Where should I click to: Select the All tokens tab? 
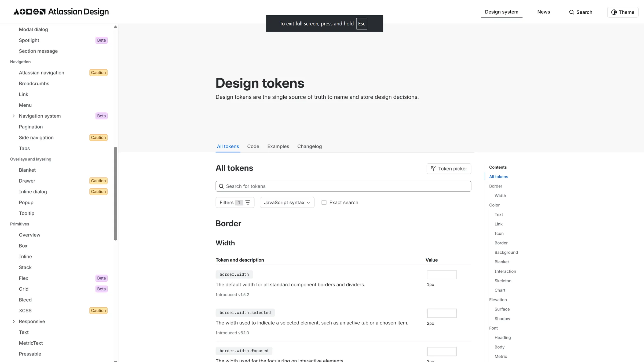(228, 146)
